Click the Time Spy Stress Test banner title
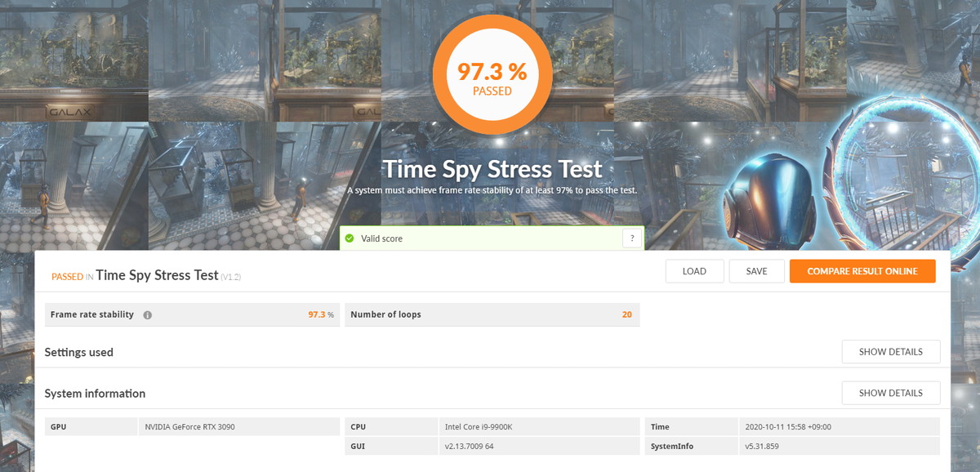This screenshot has width=980, height=472. (493, 170)
